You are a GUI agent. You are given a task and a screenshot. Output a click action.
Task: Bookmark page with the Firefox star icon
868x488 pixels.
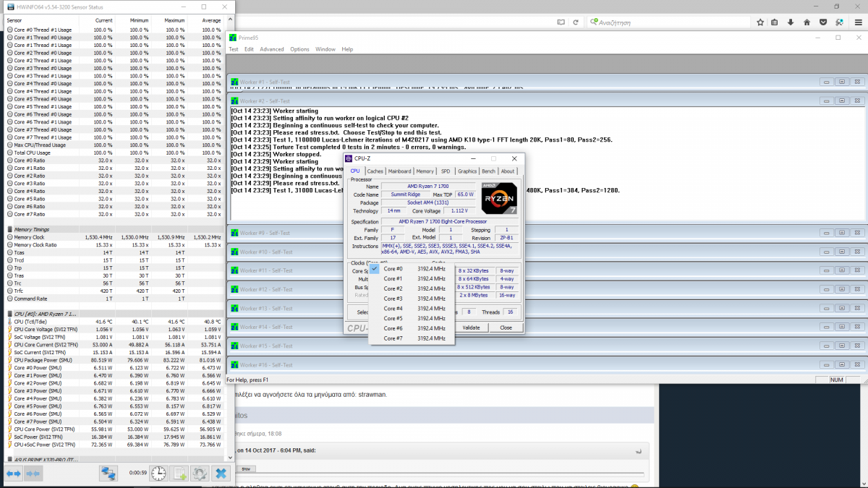pos(760,22)
